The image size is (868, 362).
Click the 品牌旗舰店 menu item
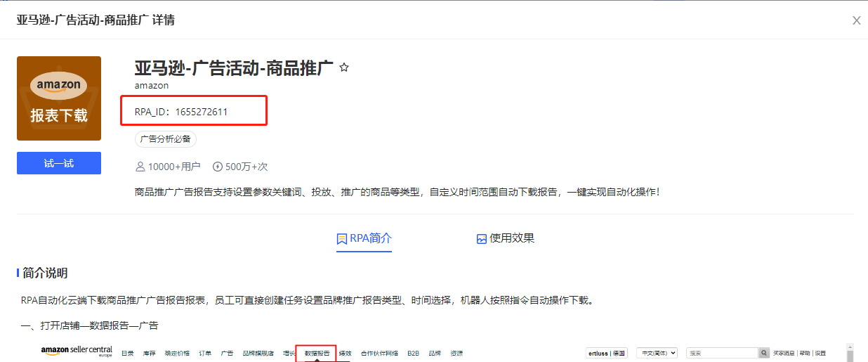pos(258,353)
